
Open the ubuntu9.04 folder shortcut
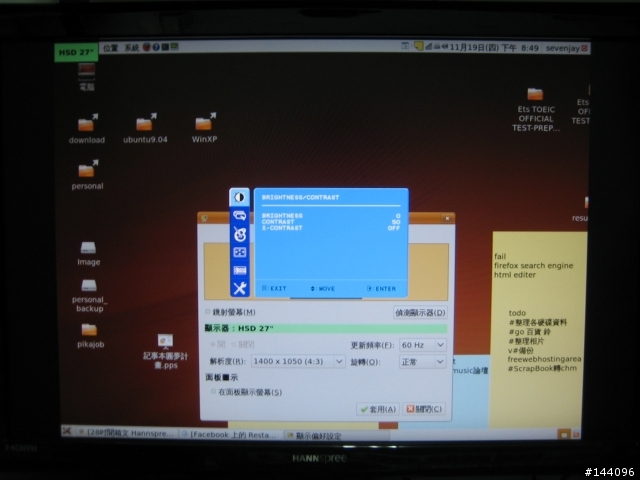(145, 129)
